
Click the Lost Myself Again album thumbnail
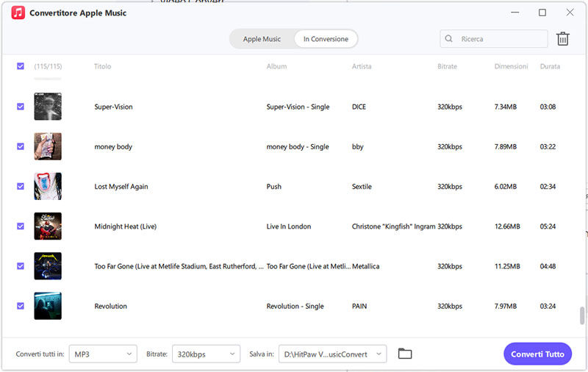(48, 187)
